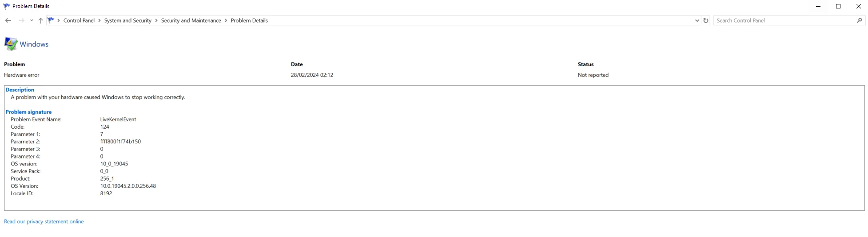
Task: Expand the address bar history dropdown
Action: 697,20
